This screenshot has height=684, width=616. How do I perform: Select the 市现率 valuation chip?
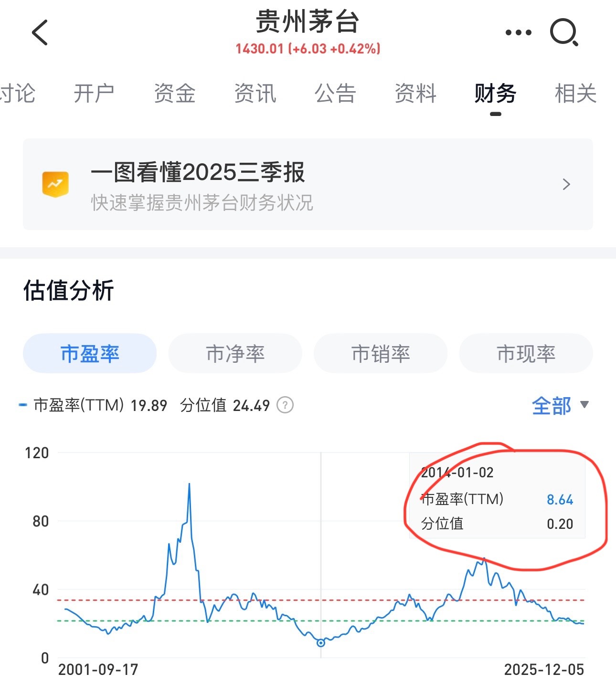(526, 353)
